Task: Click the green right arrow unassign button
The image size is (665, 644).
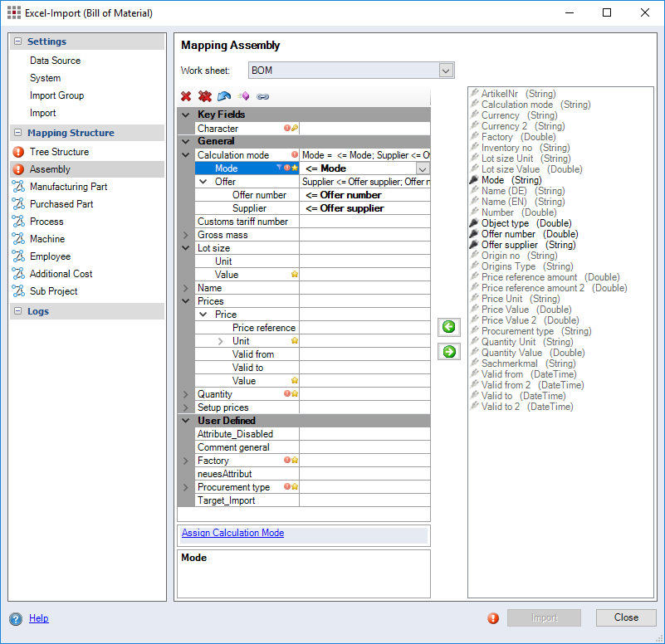Action: click(448, 352)
